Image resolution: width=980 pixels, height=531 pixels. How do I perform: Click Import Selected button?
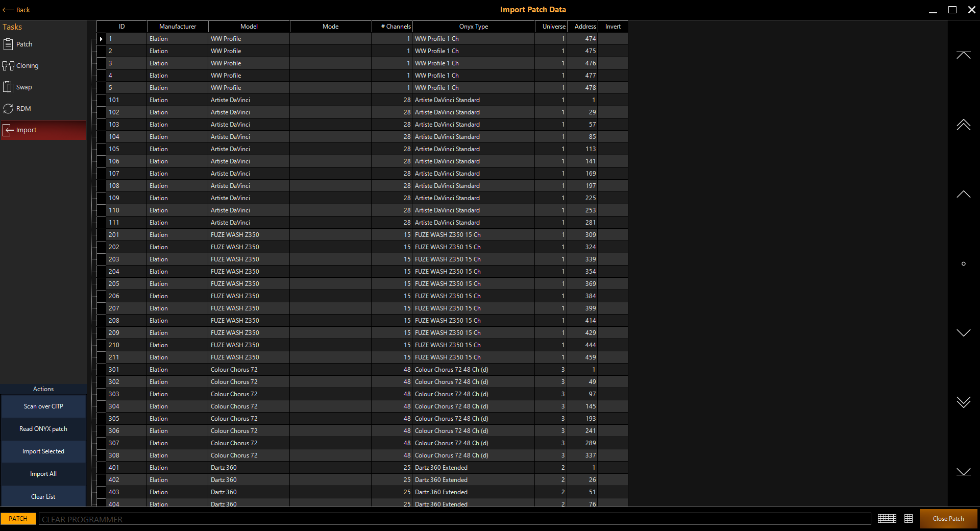point(43,451)
